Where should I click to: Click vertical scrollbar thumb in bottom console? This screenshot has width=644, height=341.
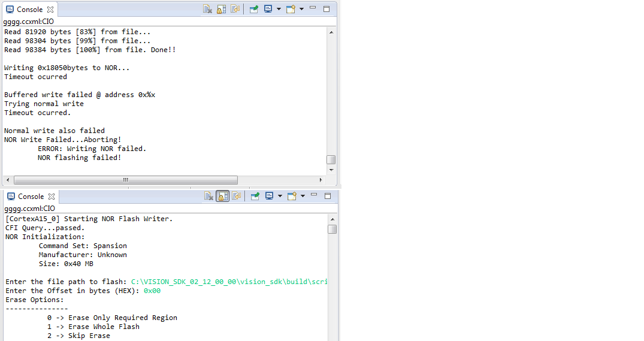point(332,229)
